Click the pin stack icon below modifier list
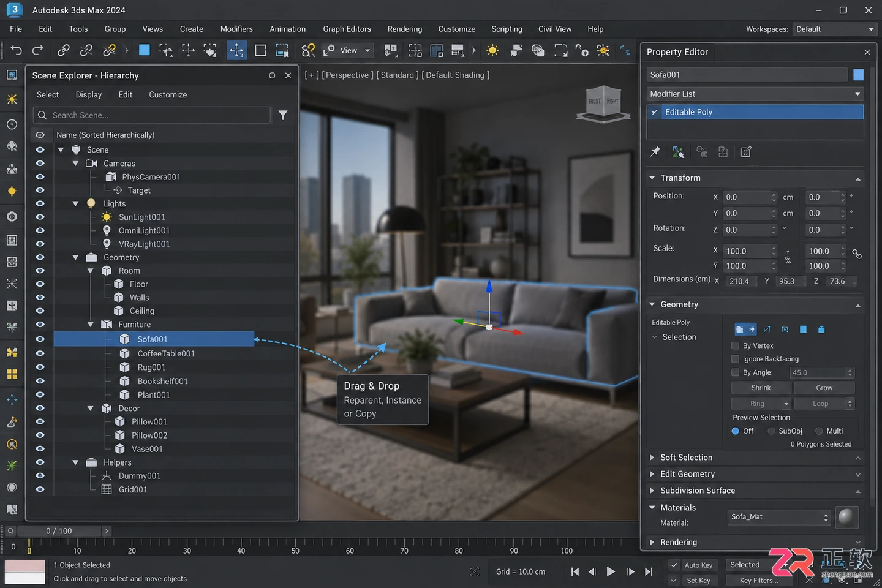This screenshot has width=882, height=588. 655,152
